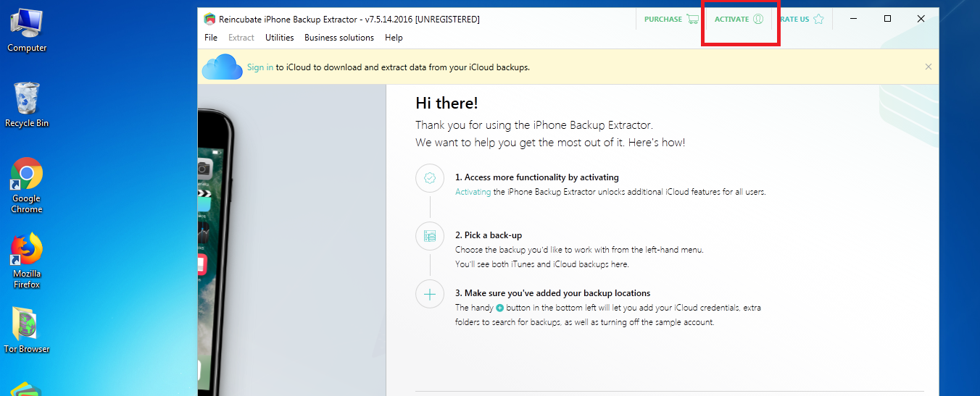Viewport: 980px width, 396px height.
Task: Click the Reincubate app logo in title bar
Action: [x=209, y=20]
